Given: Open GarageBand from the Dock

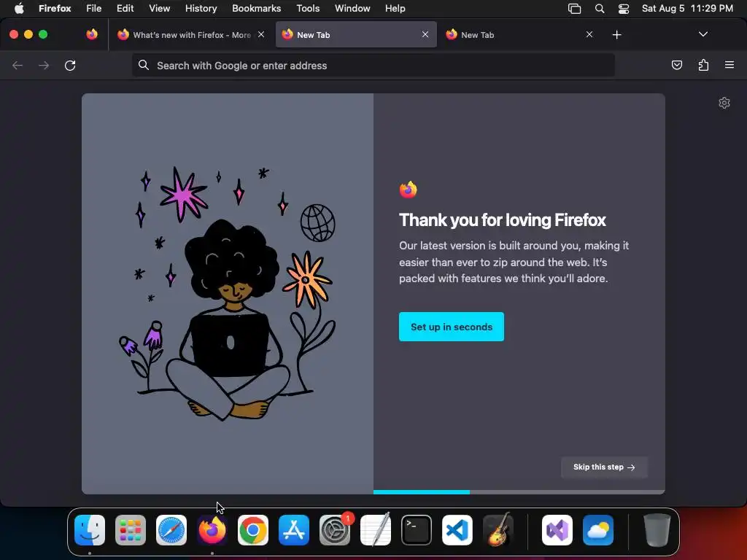Looking at the screenshot, I should (x=498, y=530).
